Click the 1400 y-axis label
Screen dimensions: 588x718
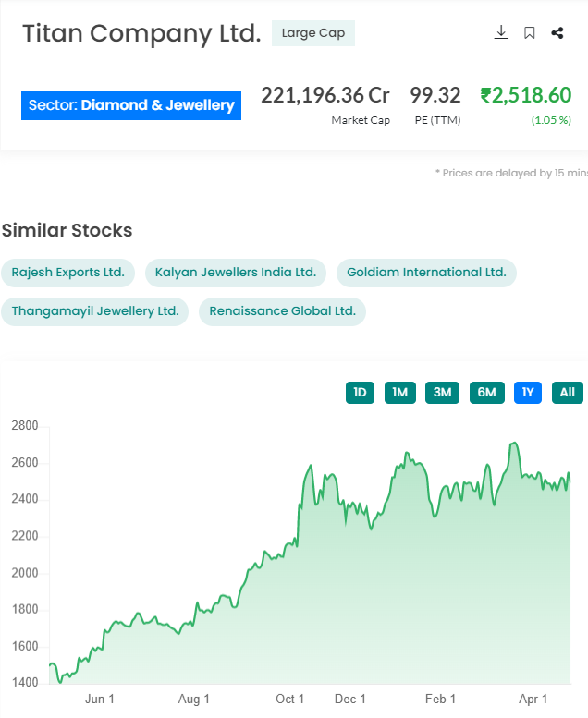click(25, 683)
